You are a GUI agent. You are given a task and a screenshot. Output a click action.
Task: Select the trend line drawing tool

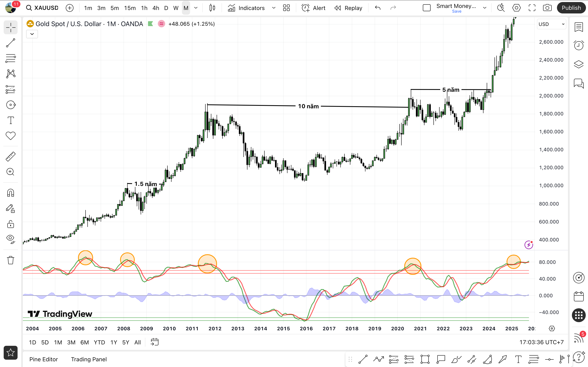(x=10, y=43)
